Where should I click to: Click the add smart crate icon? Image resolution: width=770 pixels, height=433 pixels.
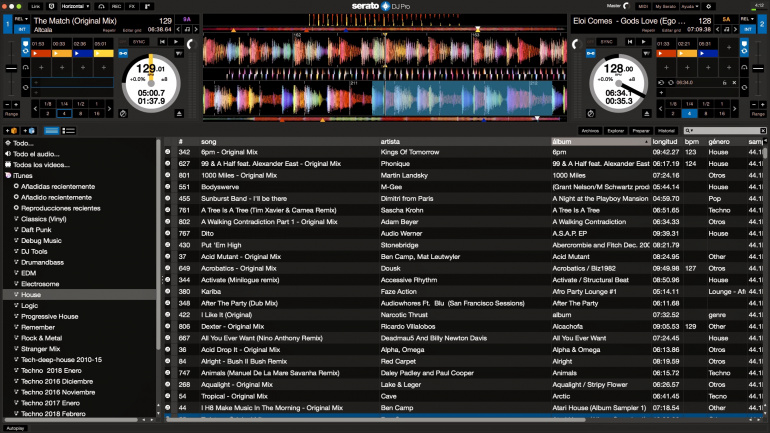28,131
